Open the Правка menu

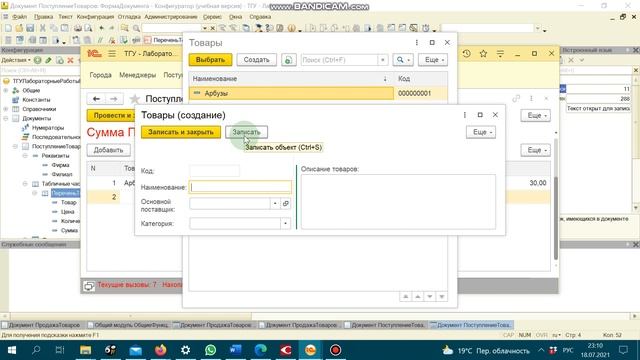tap(43, 17)
